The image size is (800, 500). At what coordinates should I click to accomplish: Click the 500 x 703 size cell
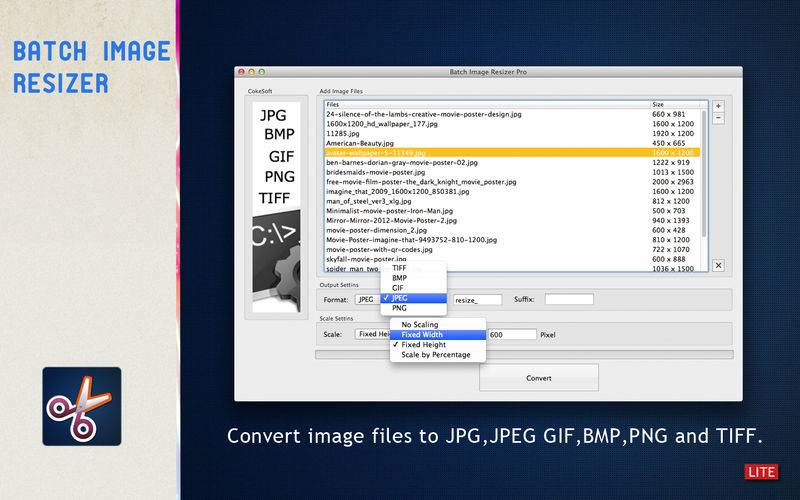tap(668, 211)
